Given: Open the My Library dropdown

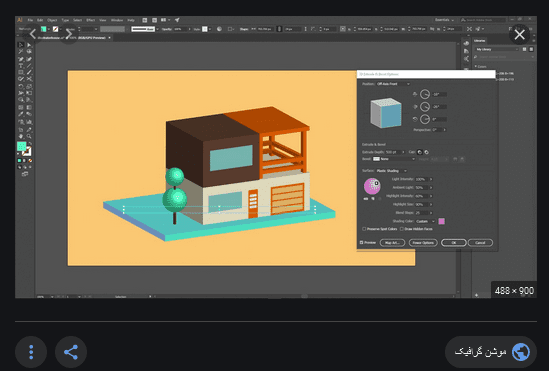Looking at the screenshot, I should [x=496, y=49].
